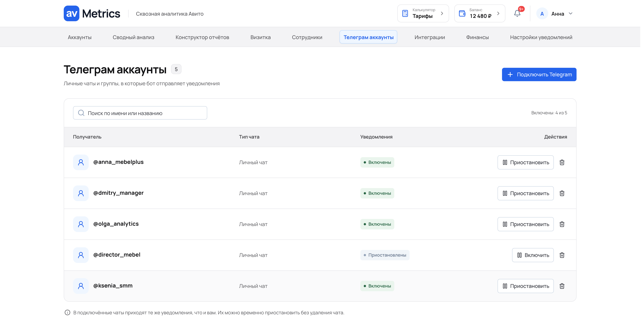Open the Интеграции tab
This screenshot has width=644, height=324.
430,37
